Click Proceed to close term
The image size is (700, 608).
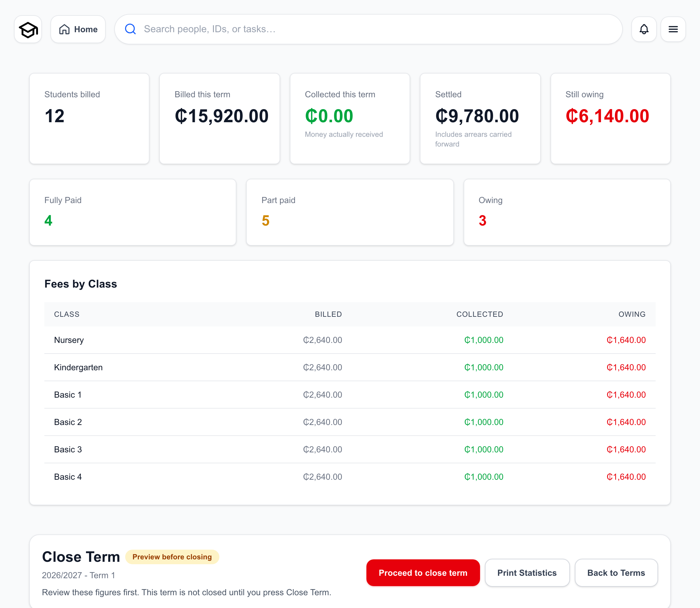click(x=423, y=573)
